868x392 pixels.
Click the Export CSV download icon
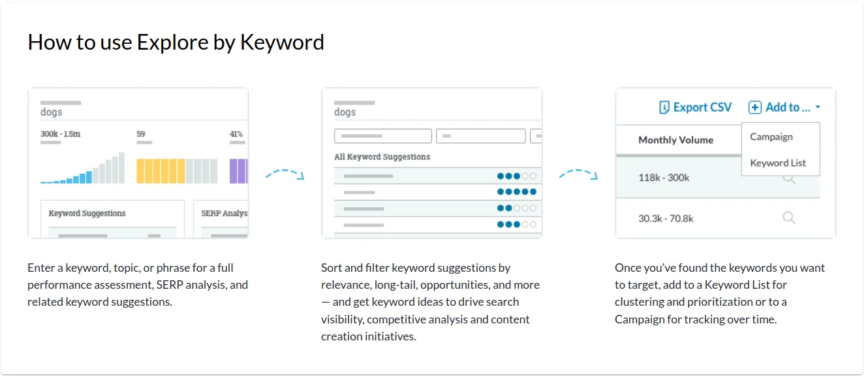pyautogui.click(x=664, y=107)
